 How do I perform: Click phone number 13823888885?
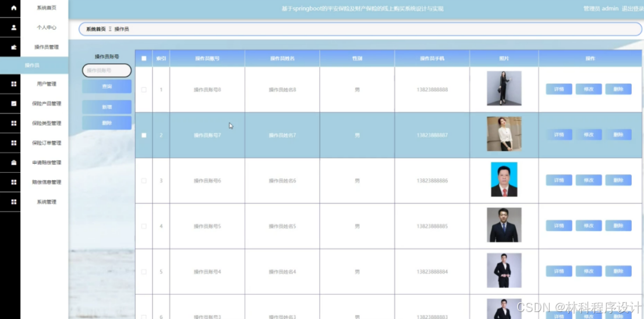pos(432,226)
